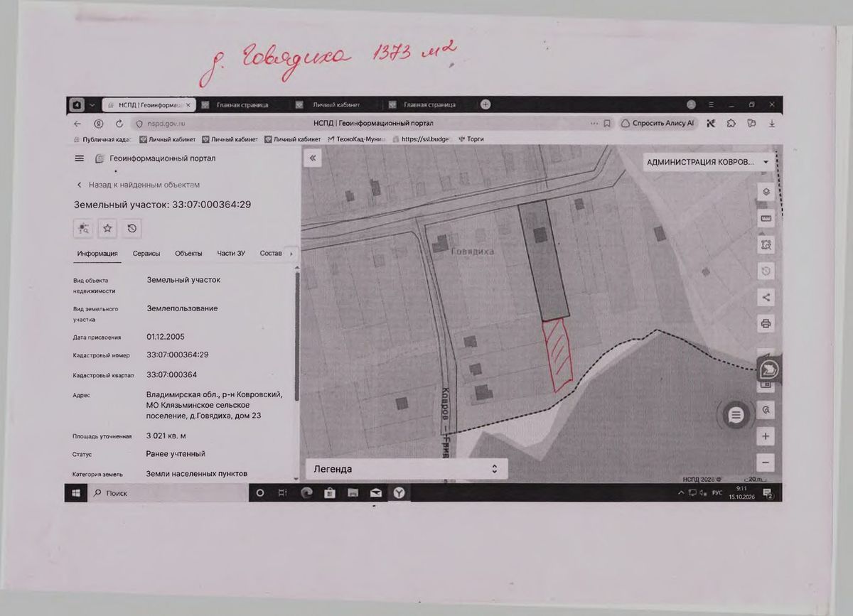Go back via Назад к найденным объектам
This screenshot has width=853, height=616.
(138, 185)
